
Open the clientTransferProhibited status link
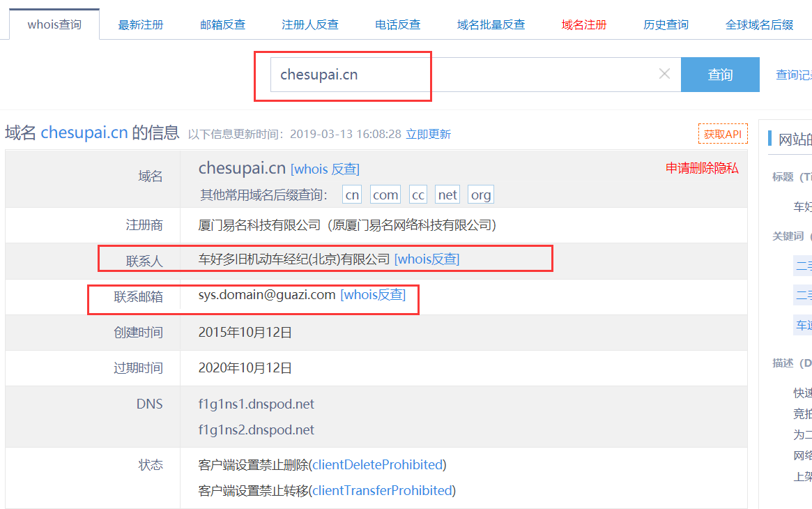382,490
